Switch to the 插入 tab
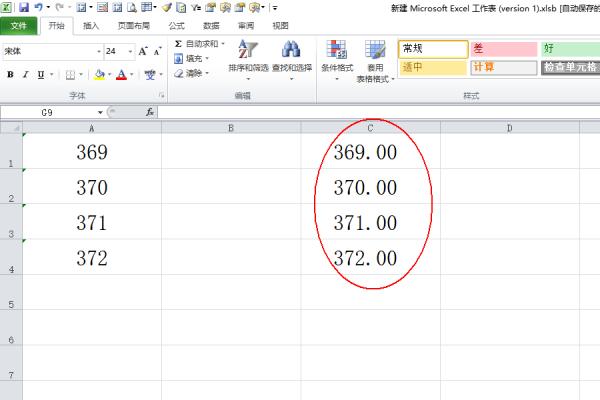This screenshot has height=400, width=600. pyautogui.click(x=91, y=26)
